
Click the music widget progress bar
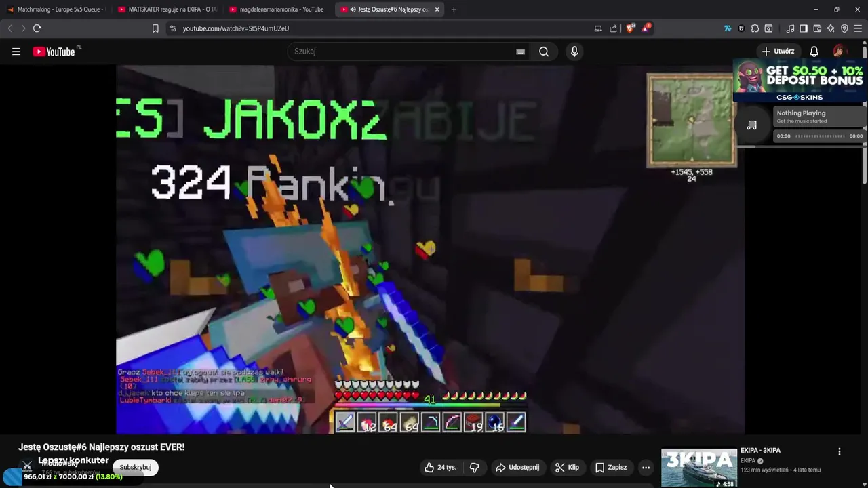pos(820,136)
